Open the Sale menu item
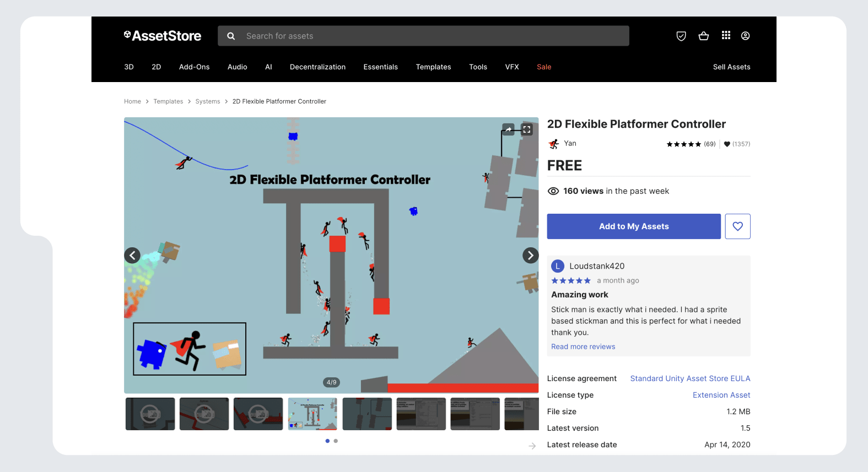 coord(544,67)
